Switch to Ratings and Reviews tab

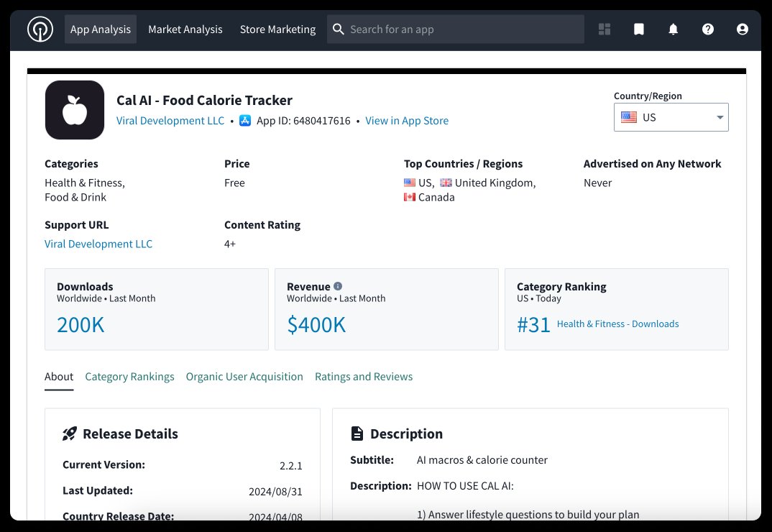coord(364,377)
